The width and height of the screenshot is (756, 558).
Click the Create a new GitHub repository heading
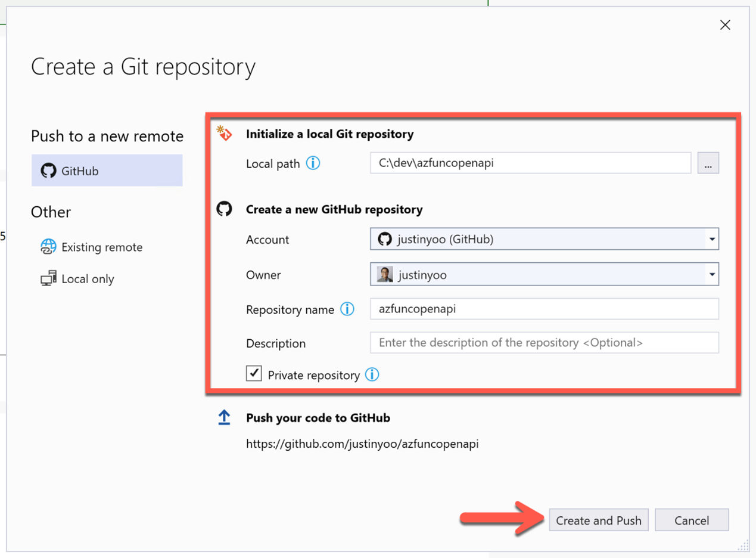click(334, 209)
